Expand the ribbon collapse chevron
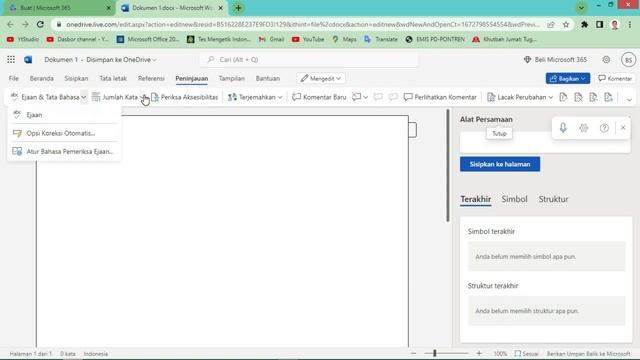640x360 pixels. (629, 99)
